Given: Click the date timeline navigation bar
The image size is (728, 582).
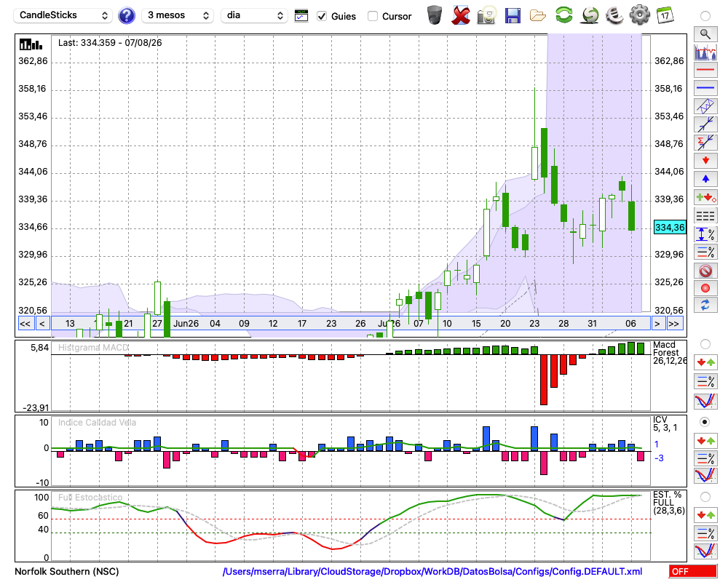Looking at the screenshot, I should point(351,324).
